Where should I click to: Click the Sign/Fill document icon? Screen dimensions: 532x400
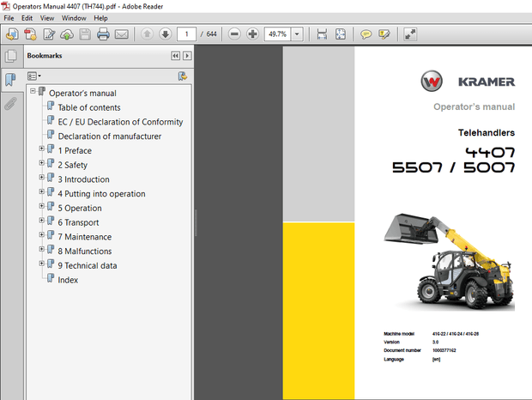coord(49,34)
